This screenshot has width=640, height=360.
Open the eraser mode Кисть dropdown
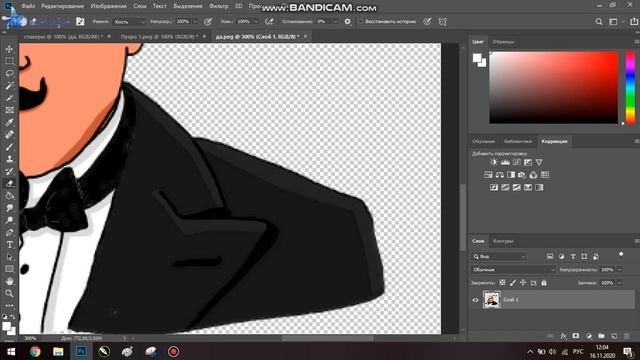(129, 22)
